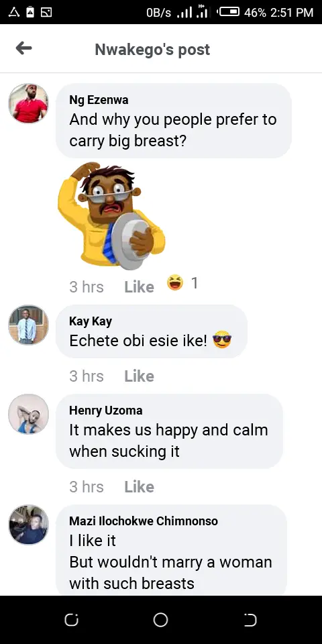Screen dimensions: 322x644
Task: Tap the Android home button
Action: click(160, 620)
